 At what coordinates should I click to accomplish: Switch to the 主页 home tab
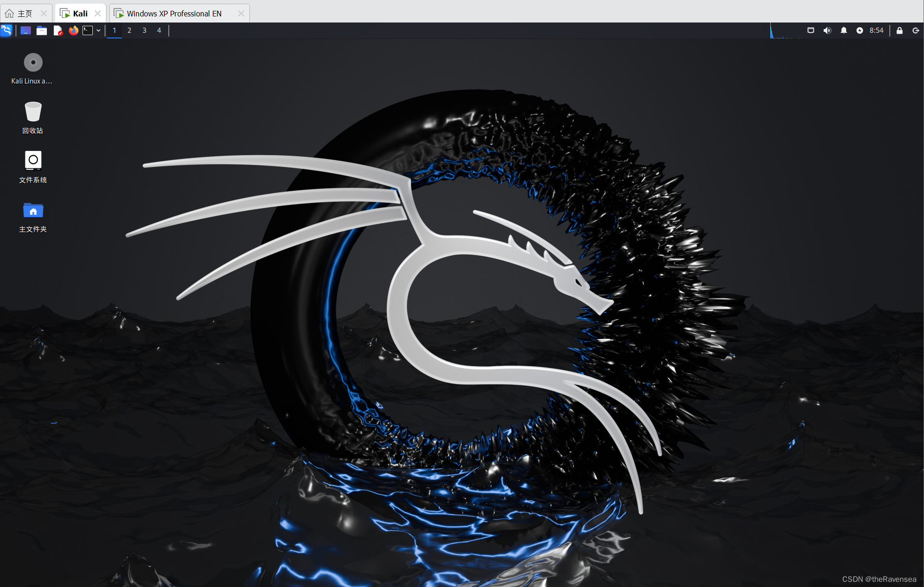tap(25, 14)
